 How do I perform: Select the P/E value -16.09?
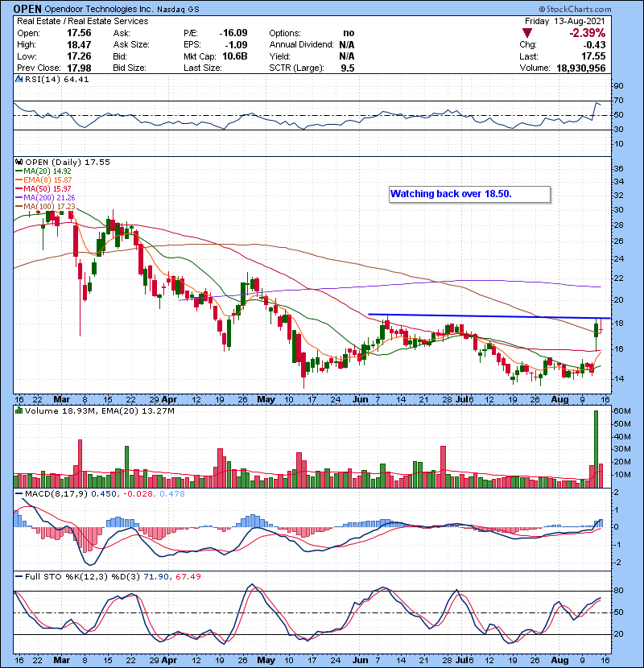pyautogui.click(x=233, y=33)
